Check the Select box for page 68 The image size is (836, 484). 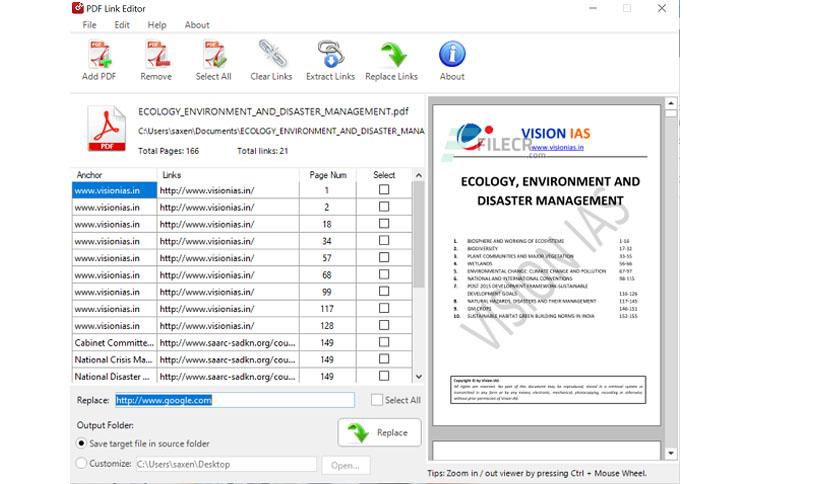(384, 274)
